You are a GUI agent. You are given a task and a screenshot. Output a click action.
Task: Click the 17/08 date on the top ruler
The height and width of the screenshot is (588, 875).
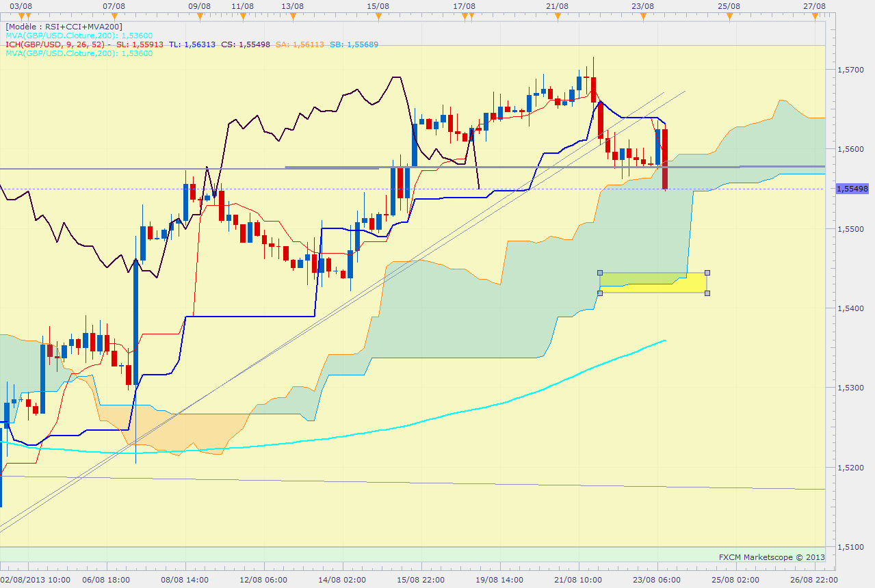coord(464,5)
